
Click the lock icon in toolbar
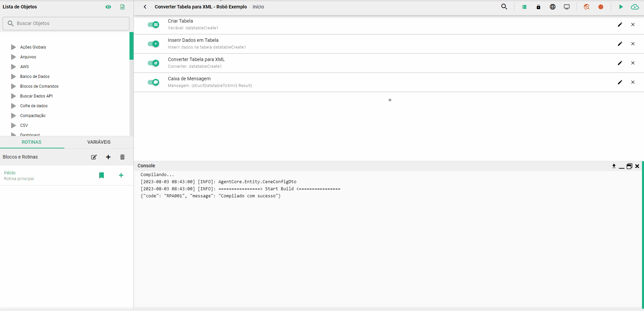pos(538,7)
